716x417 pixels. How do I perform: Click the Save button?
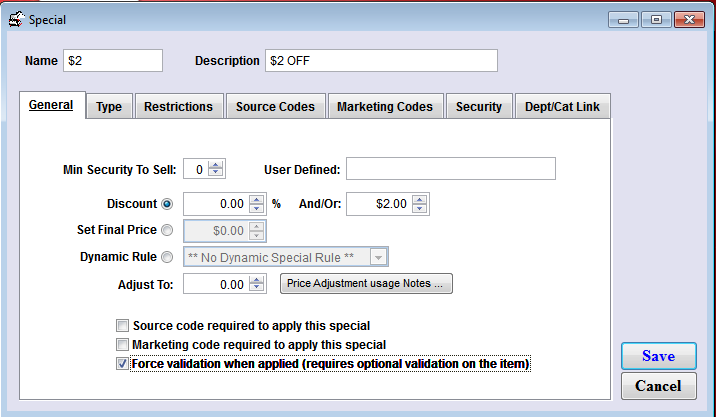(x=658, y=356)
